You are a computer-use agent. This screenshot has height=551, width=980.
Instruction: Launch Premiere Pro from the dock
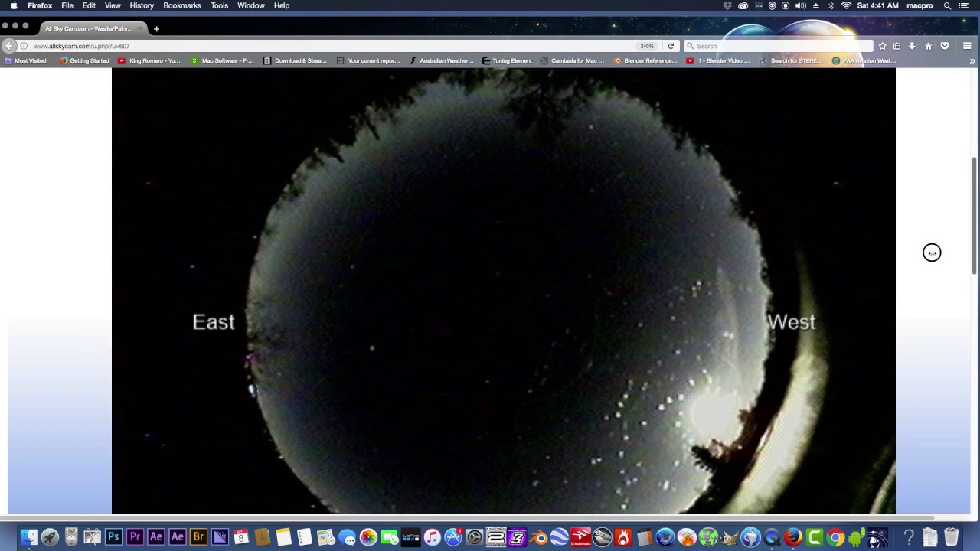pyautogui.click(x=135, y=537)
